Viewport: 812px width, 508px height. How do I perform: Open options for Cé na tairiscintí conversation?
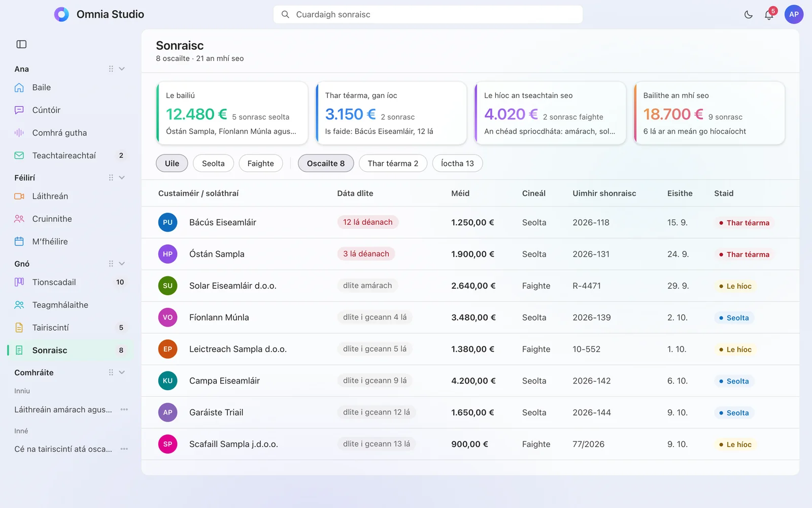click(x=124, y=449)
